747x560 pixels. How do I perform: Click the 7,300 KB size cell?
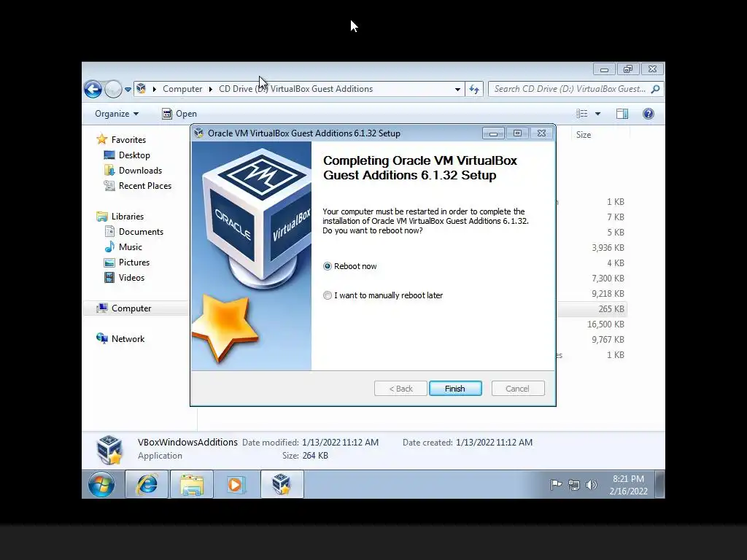tap(608, 278)
